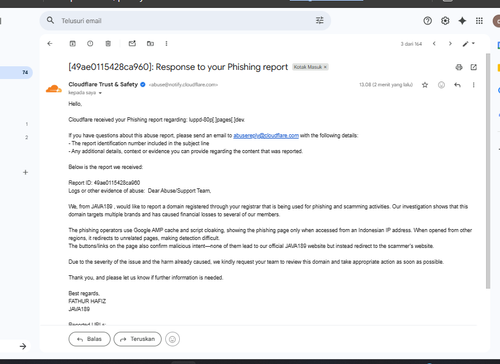Image resolution: width=500 pixels, height=364 pixels.
Task: Snooze the email using clock icon
Action: pos(90,44)
